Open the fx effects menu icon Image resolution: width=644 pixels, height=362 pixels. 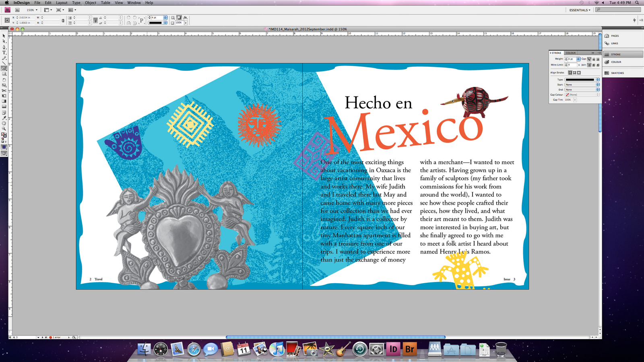[185, 18]
